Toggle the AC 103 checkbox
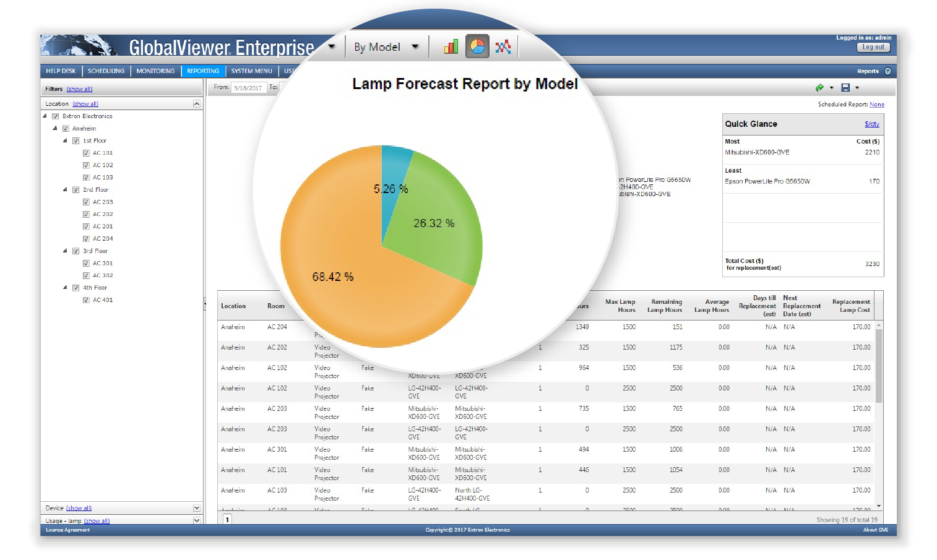The height and width of the screenshot is (560, 937). tap(86, 178)
